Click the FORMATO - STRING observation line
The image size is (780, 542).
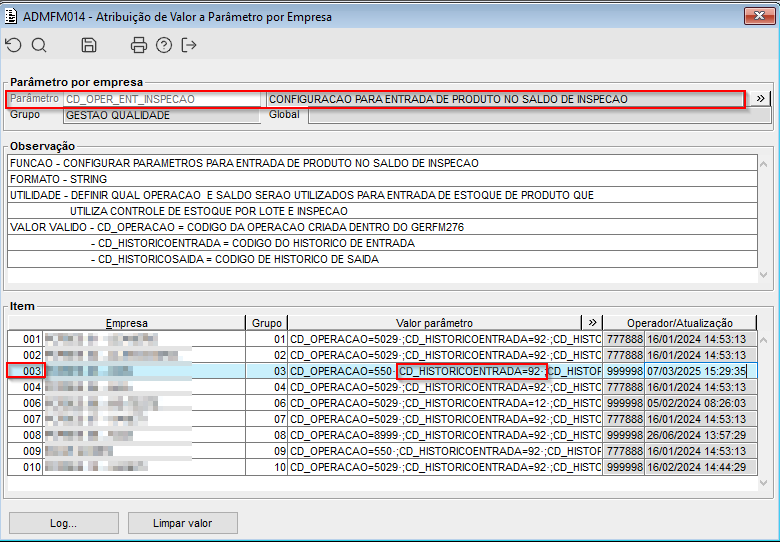tap(382, 179)
